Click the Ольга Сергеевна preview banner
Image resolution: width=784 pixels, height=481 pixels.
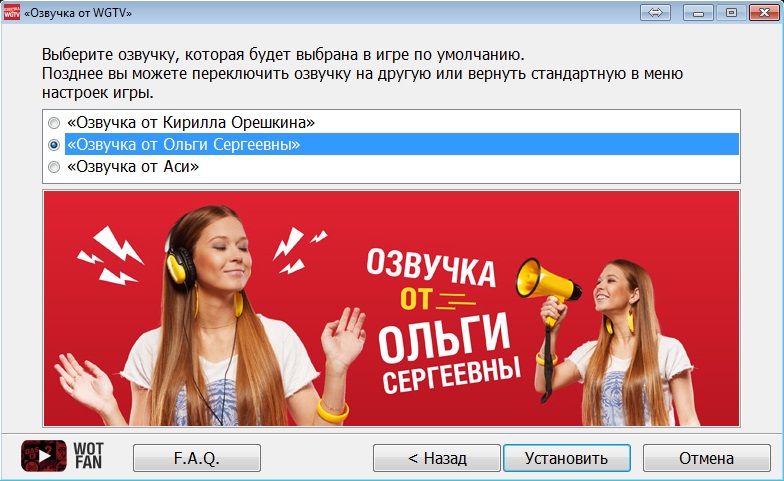point(392,308)
